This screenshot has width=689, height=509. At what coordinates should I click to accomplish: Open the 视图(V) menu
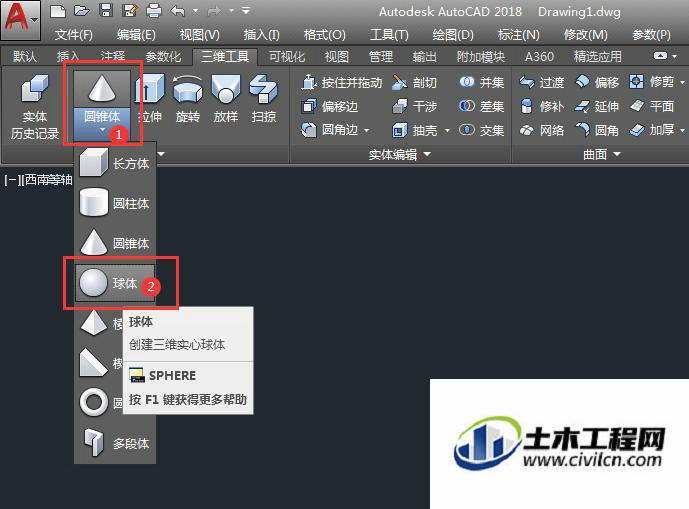pyautogui.click(x=199, y=35)
